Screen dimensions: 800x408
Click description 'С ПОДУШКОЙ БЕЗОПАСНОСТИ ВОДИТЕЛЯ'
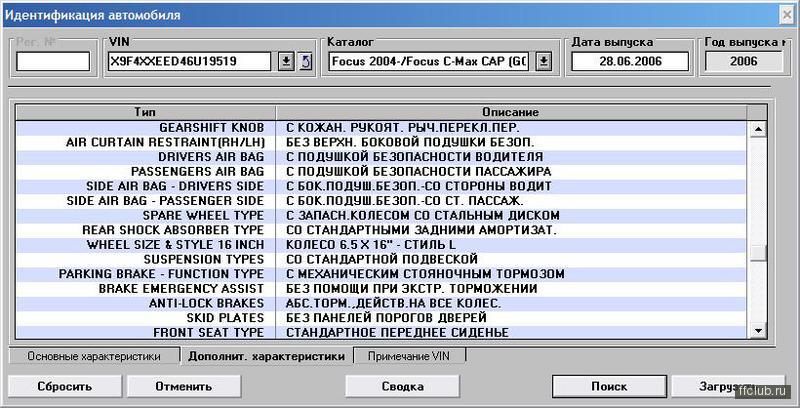[414, 157]
